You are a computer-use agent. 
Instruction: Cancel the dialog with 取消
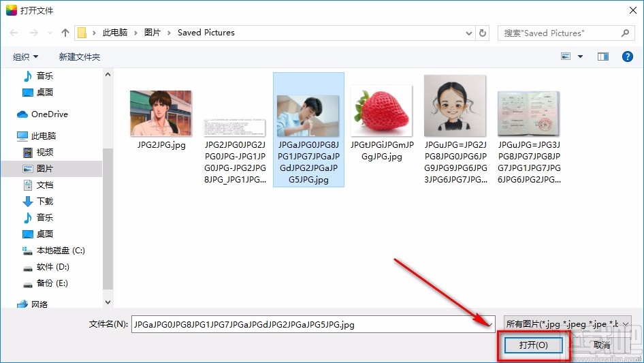point(601,345)
